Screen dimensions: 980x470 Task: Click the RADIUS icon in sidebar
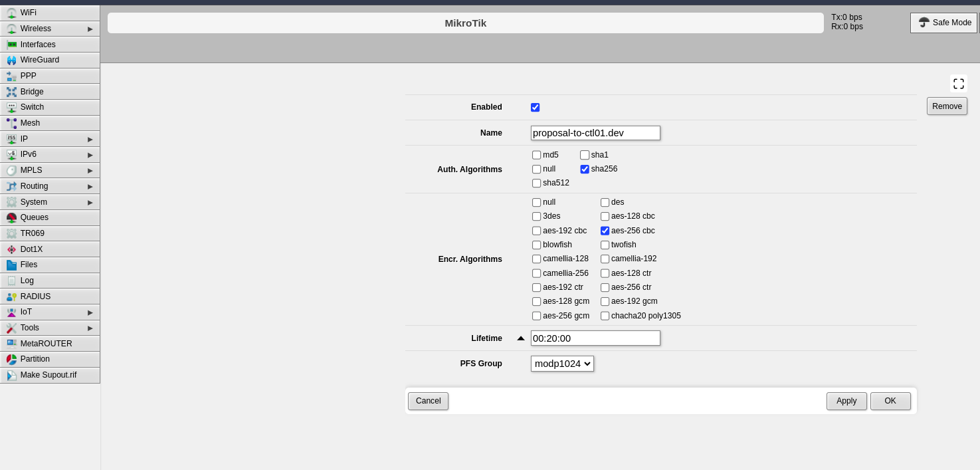point(11,296)
